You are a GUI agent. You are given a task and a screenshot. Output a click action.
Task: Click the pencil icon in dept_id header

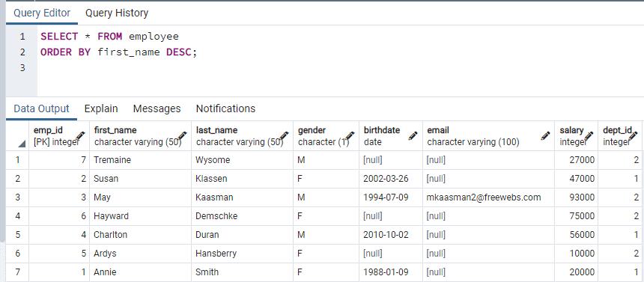(633, 136)
